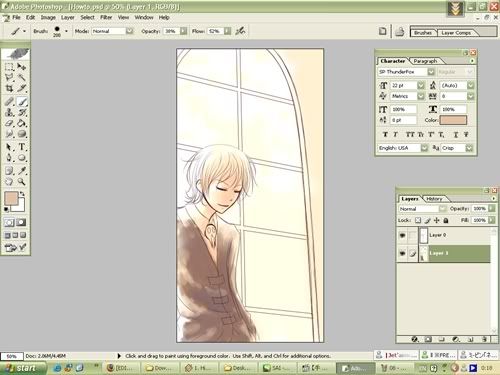Jump to ImageReady from toolbox bottom
The width and height of the screenshot is (500, 375).
coord(16,247)
